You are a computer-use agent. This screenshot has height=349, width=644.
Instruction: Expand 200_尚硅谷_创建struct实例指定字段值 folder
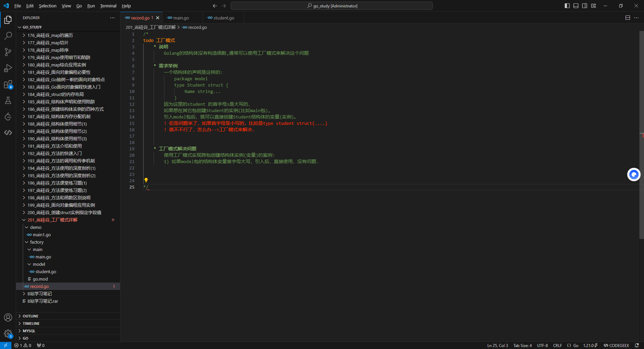click(68, 212)
